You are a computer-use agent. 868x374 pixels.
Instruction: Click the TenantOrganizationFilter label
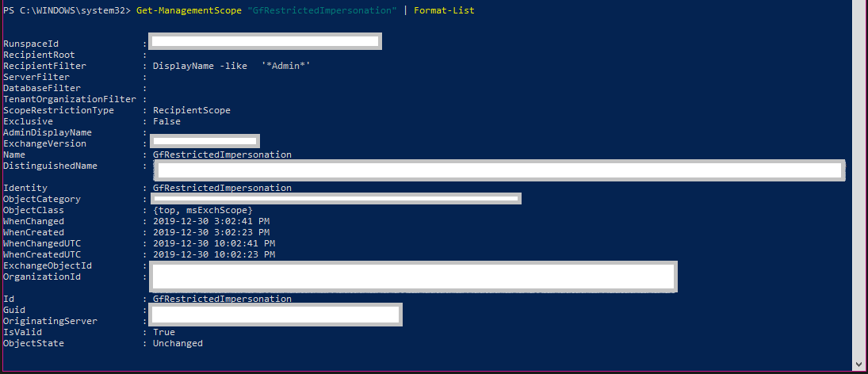click(x=70, y=99)
